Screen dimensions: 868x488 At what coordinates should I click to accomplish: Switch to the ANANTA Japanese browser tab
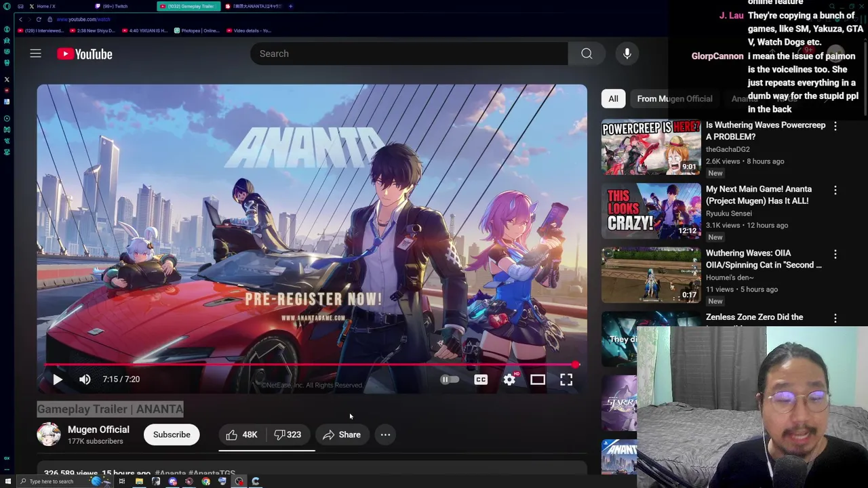click(x=252, y=6)
